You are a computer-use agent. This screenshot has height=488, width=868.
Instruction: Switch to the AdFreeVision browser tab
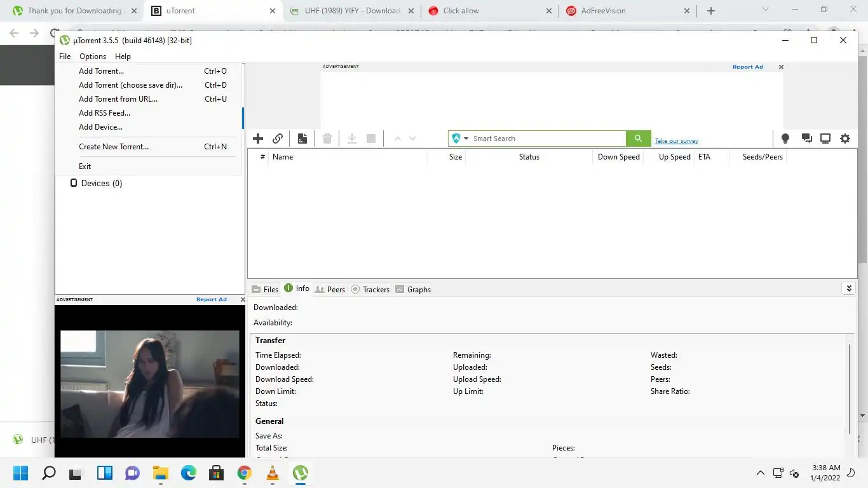point(628,11)
